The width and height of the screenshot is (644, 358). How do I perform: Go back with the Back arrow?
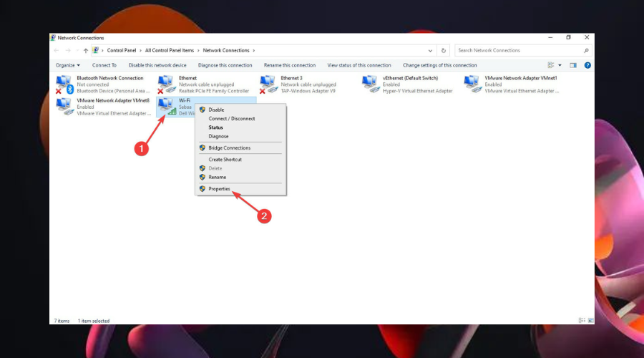pyautogui.click(x=57, y=51)
